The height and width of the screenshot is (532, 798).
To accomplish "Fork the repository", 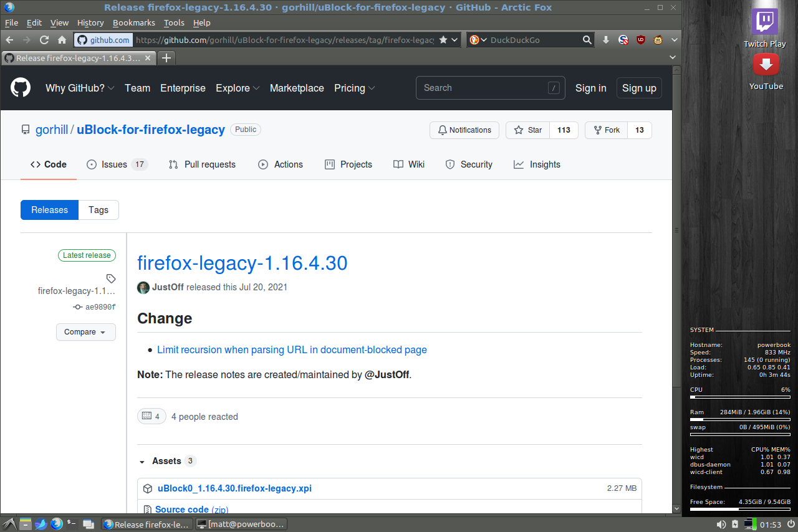I will (606, 130).
